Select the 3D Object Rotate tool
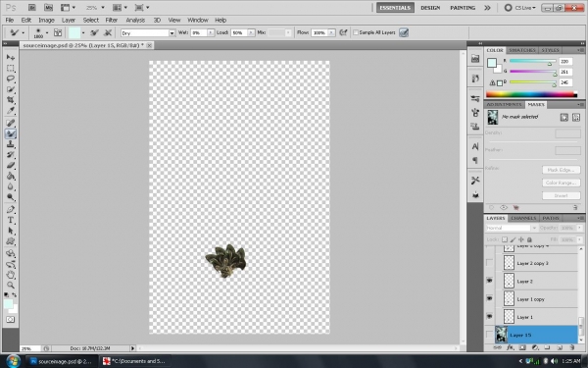588x368 pixels. tap(11, 253)
